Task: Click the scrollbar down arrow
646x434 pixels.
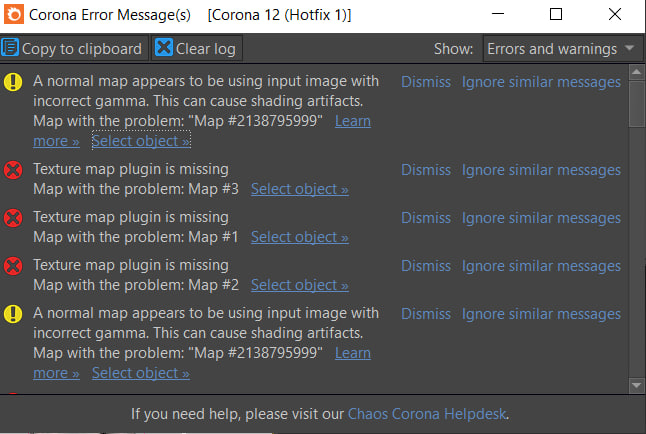Action: 637,385
